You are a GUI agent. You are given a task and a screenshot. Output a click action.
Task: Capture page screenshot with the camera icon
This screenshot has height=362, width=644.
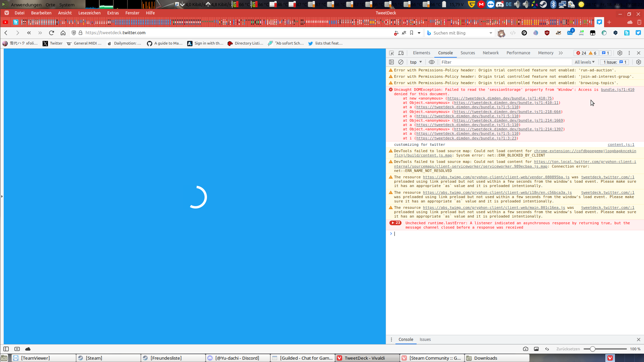click(x=526, y=349)
